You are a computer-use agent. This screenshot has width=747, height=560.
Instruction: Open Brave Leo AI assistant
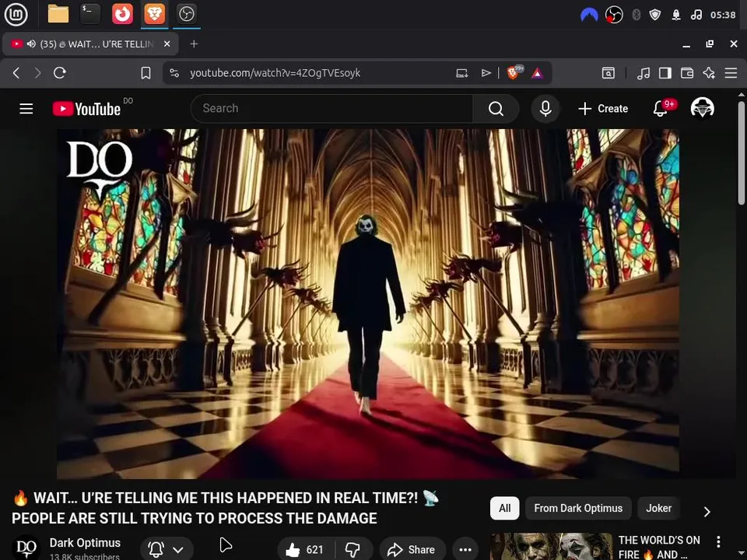tap(709, 73)
